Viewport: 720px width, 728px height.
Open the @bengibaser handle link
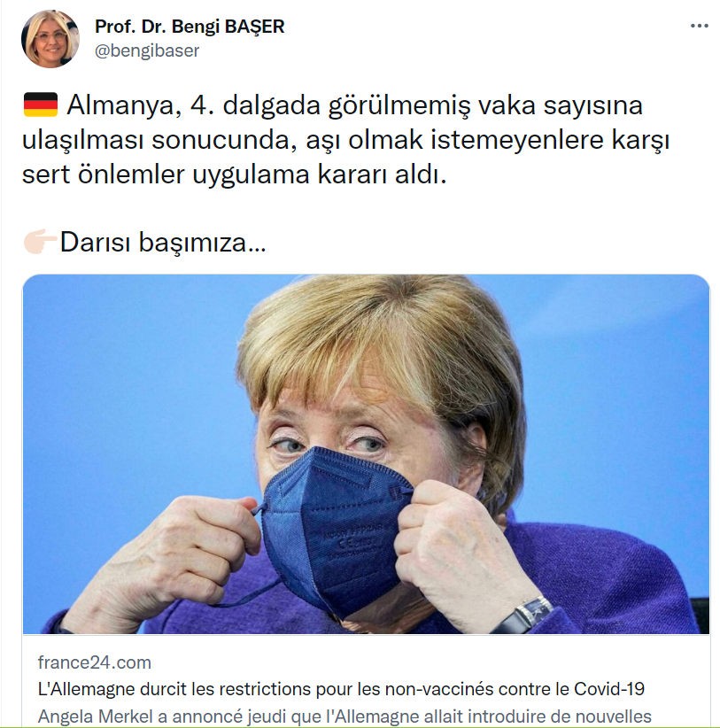(147, 50)
